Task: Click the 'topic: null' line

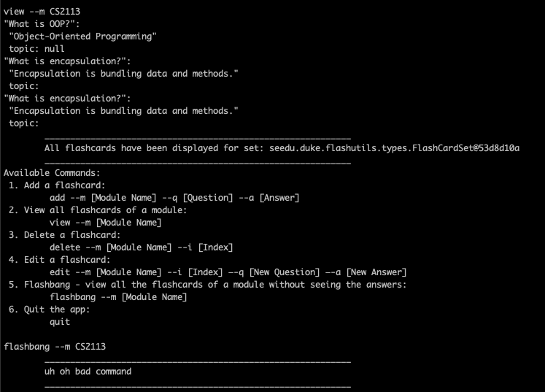Action: 36,49
